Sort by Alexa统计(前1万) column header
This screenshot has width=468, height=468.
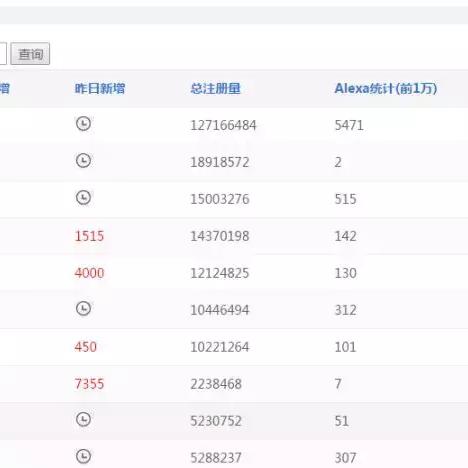[x=386, y=89]
